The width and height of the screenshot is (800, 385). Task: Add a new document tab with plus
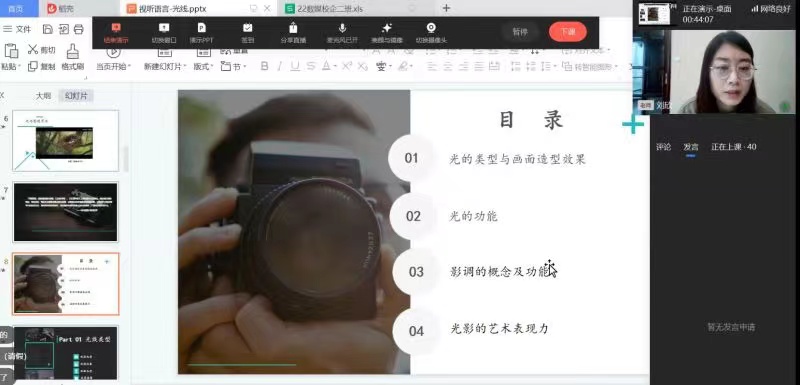(446, 8)
